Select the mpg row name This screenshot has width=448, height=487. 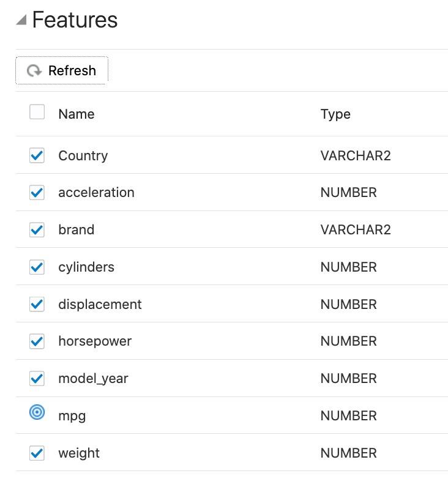pyautogui.click(x=72, y=416)
